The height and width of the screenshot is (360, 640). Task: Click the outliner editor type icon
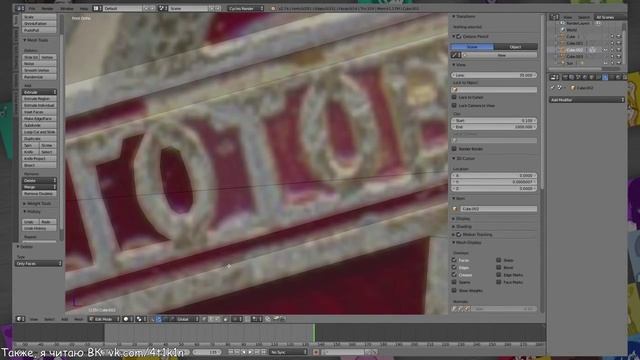(x=553, y=17)
